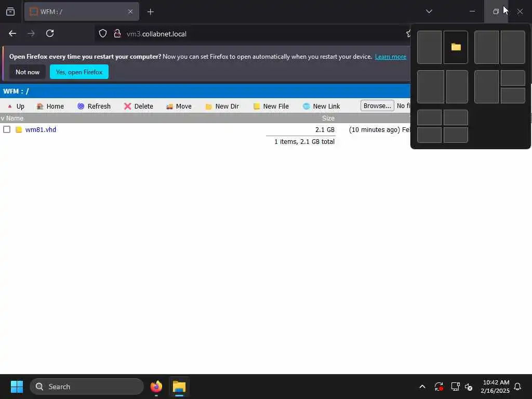The height and width of the screenshot is (399, 532).
Task: Click Yes, open Firefox button
Action: coord(79,72)
